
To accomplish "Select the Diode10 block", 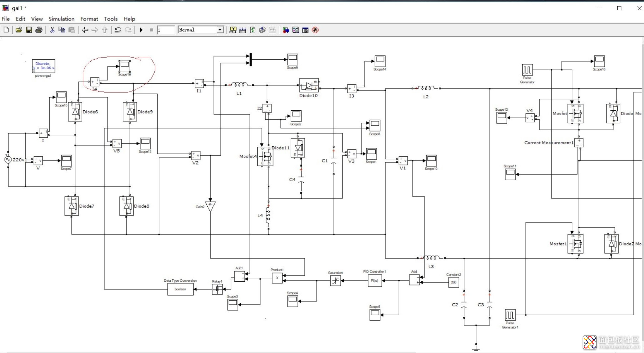I will (x=309, y=85).
